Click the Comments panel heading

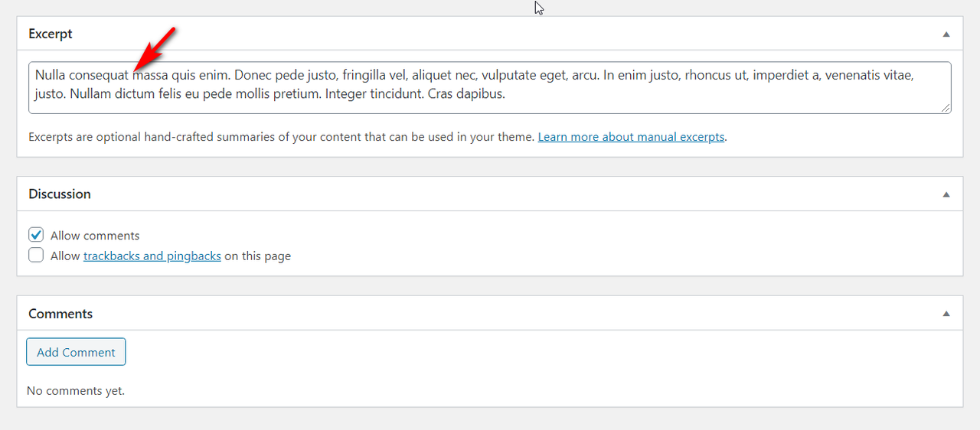click(x=60, y=314)
